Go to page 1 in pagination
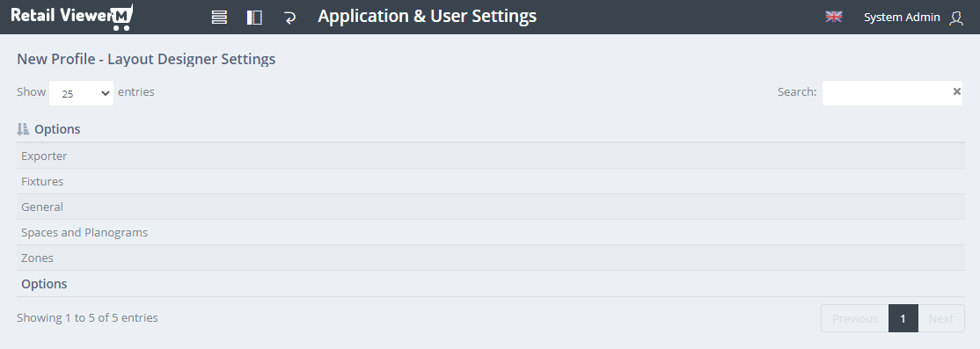The image size is (980, 349). click(x=903, y=318)
